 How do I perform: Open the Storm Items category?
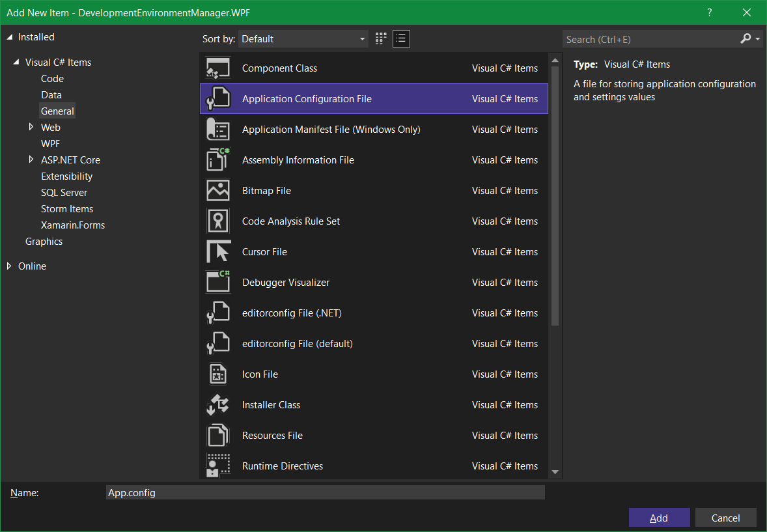[x=67, y=208]
